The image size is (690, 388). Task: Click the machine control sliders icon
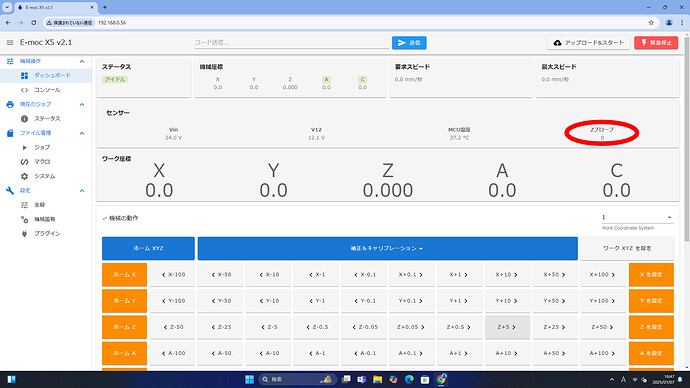(10, 61)
